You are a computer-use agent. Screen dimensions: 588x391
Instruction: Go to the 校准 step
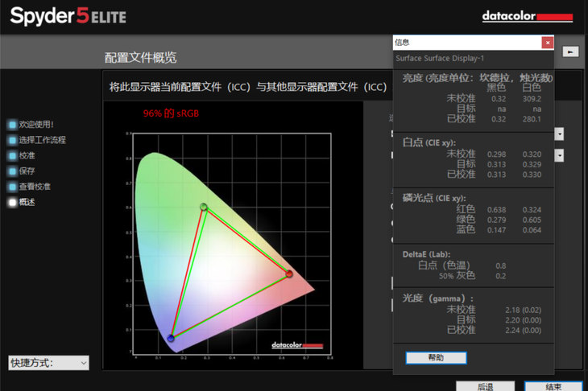(x=12, y=155)
